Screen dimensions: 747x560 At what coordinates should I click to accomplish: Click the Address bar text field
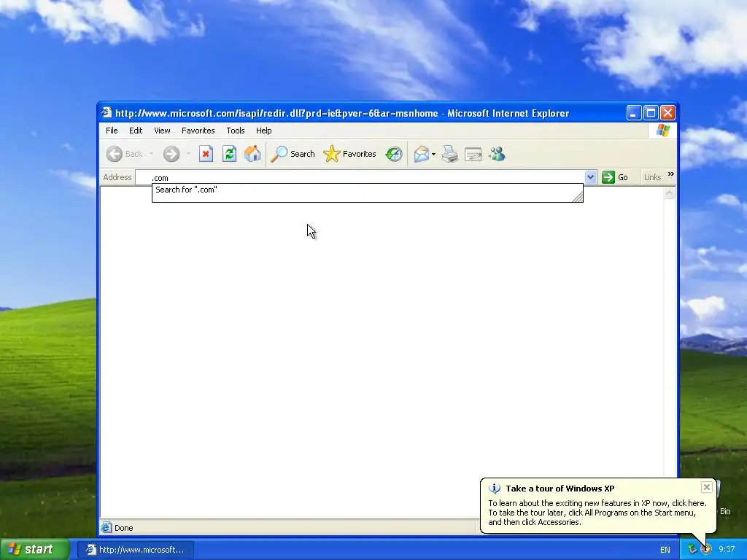360,177
